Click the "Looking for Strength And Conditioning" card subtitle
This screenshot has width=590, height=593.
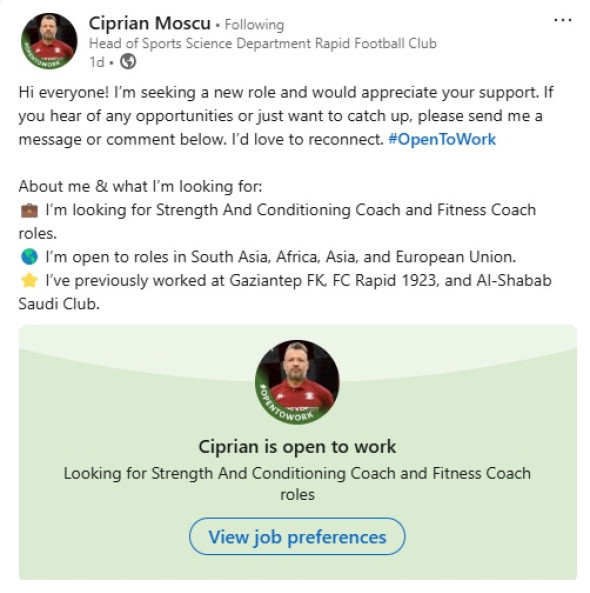(x=297, y=484)
